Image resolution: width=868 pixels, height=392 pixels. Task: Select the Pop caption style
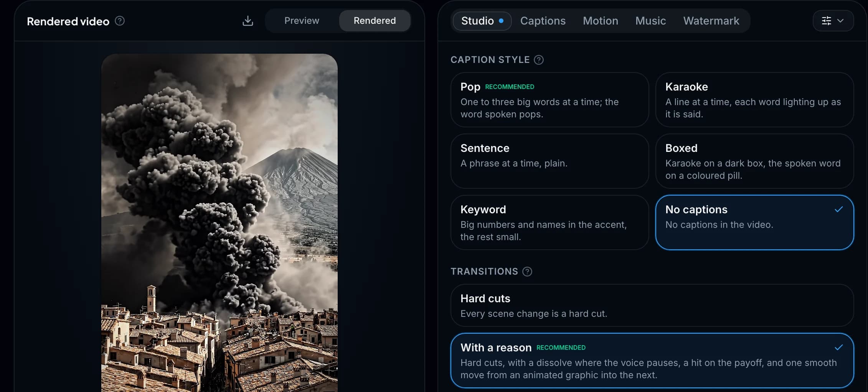coord(550,100)
